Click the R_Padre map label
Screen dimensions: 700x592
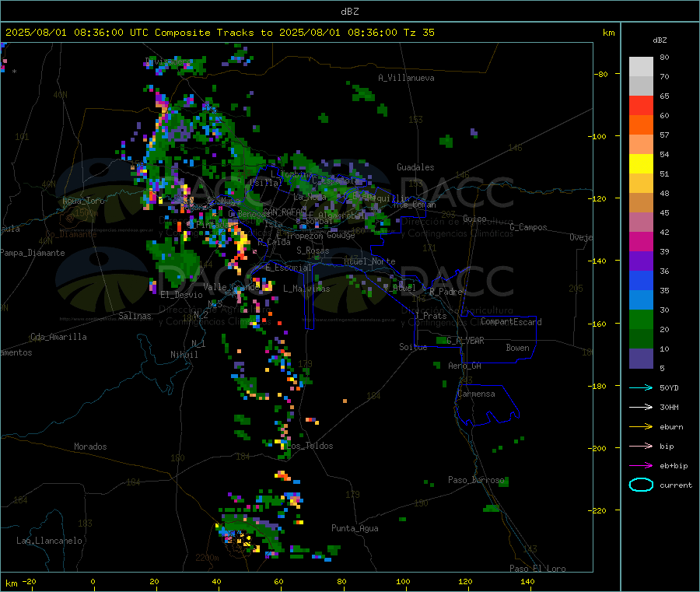446,292
